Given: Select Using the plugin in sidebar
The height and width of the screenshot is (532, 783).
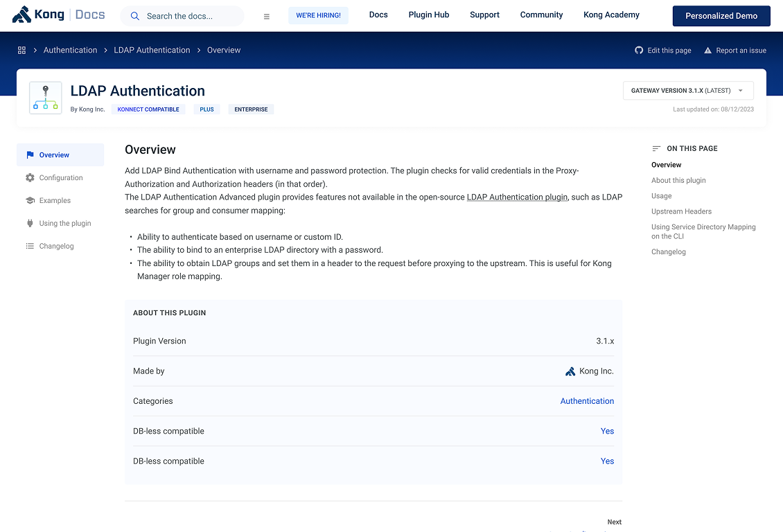Looking at the screenshot, I should pos(65,224).
